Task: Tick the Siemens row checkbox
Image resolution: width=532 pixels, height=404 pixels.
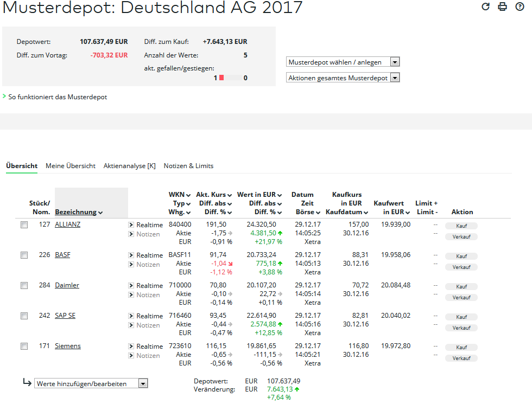Action: point(24,346)
